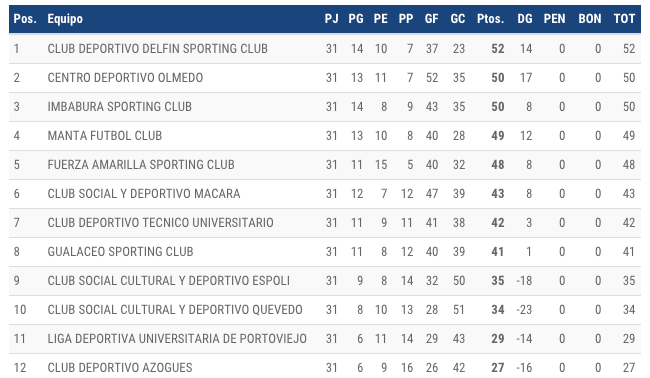Click the Equipo column header
Screen dimensions: 650x378
tap(65, 19)
